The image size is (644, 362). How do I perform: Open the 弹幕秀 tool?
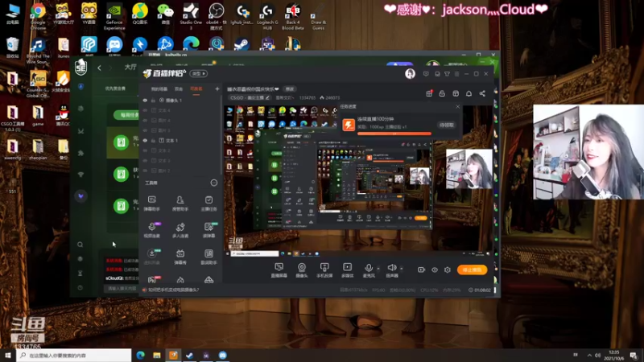[x=180, y=257]
